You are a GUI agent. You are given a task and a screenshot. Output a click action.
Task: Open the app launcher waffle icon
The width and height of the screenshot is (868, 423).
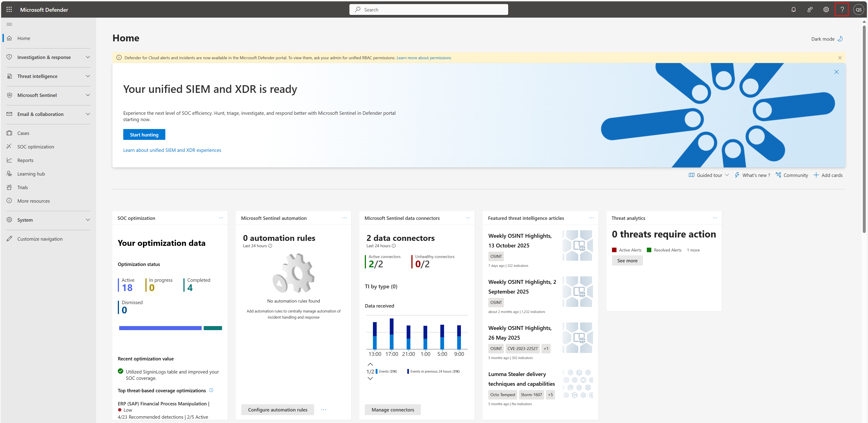9,9
